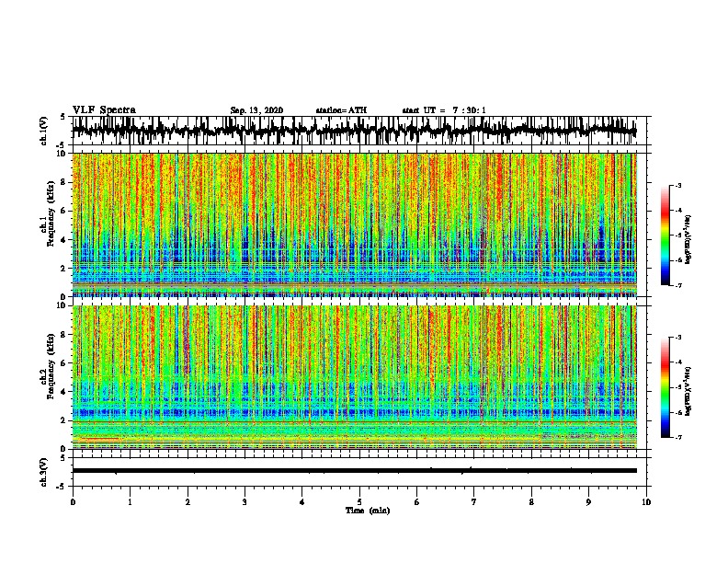Click the ch.3 voltage trace
This screenshot has width=728, height=563.
tap(354, 471)
